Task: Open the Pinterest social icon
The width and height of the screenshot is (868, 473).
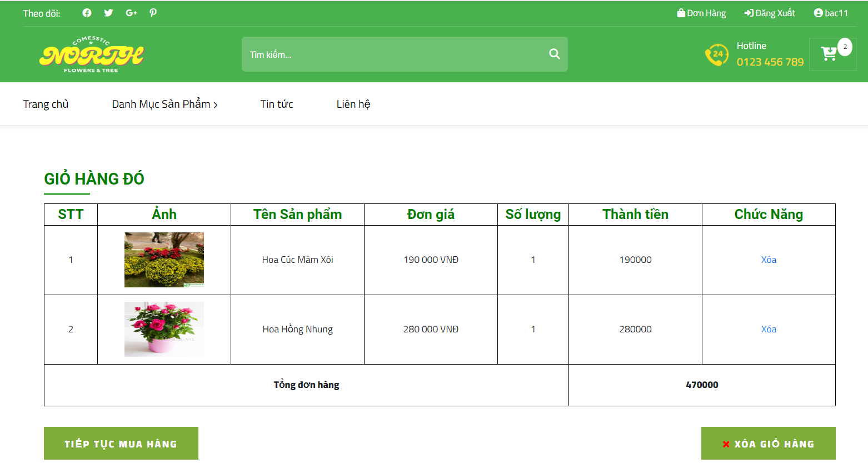Action: (x=153, y=13)
